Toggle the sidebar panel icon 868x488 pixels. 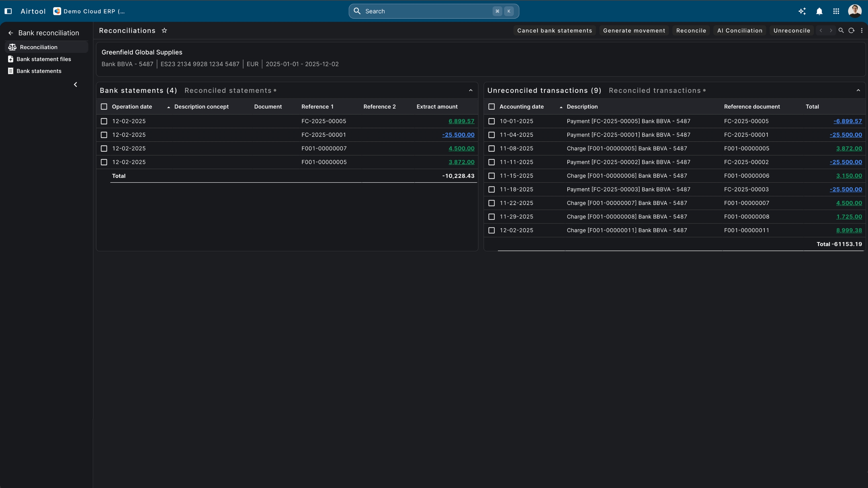(8, 11)
